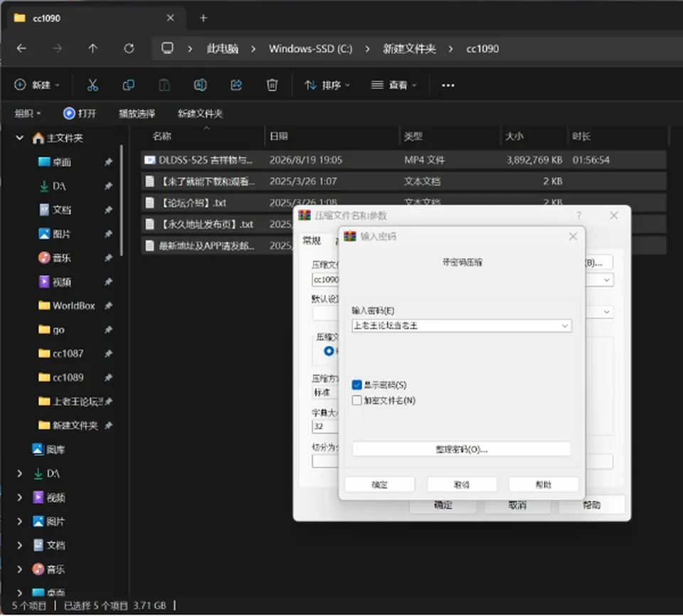Collapse the 主文件夹 tree section
Screen dimensions: 683x616
click(20, 138)
